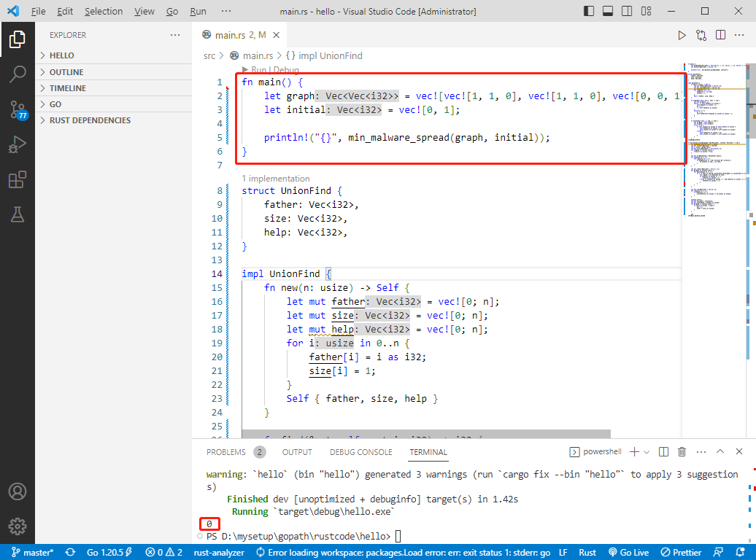Open the Go menu

click(172, 11)
